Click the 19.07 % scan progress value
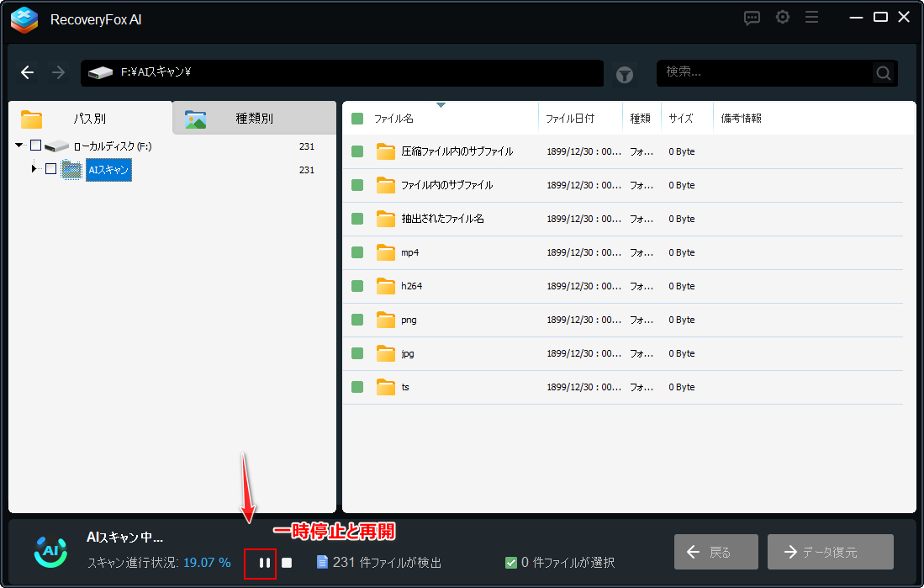Screen dimensions: 924x588 (x=207, y=563)
